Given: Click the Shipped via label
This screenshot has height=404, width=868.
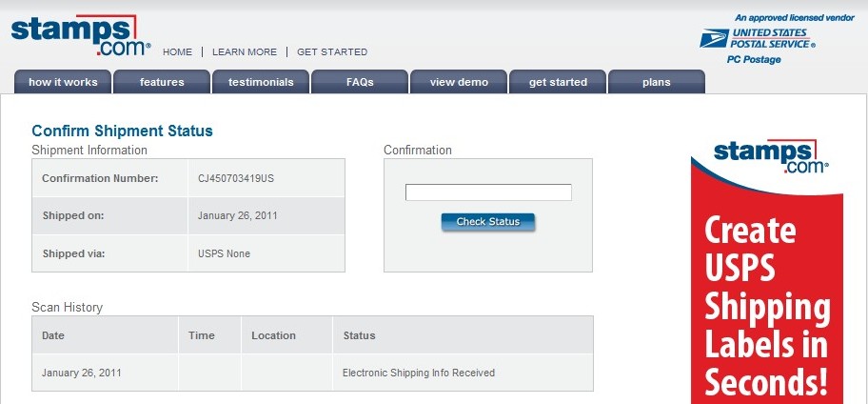Looking at the screenshot, I should (x=73, y=253).
